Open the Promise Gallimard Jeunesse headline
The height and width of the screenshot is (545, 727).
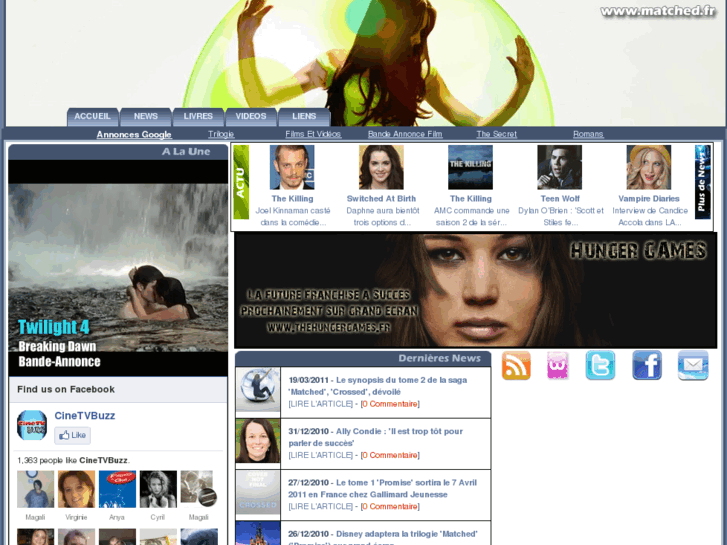point(383,488)
